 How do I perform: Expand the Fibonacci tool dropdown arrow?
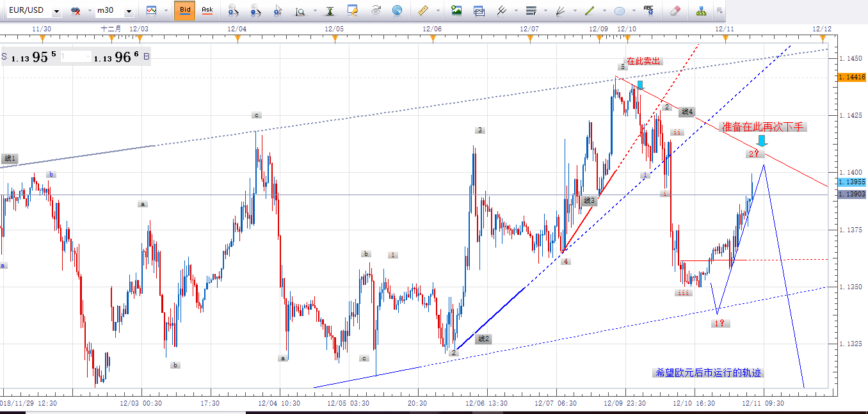click(x=545, y=11)
